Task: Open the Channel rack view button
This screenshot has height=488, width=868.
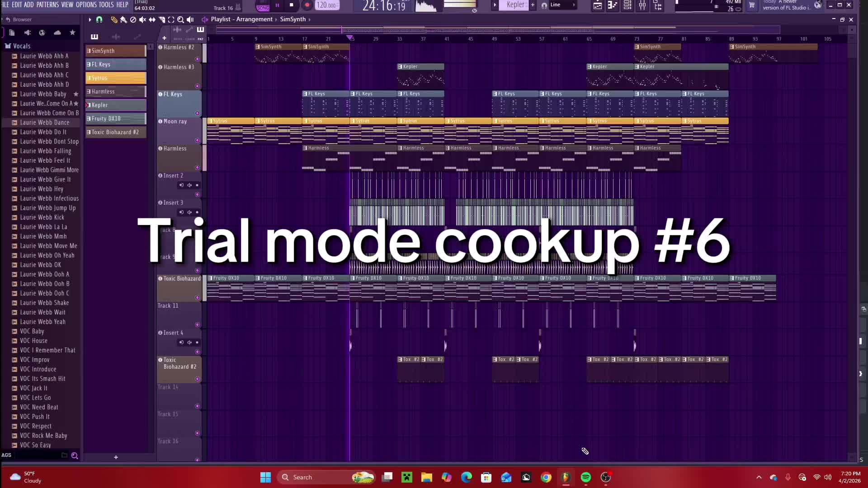Action: coord(627,5)
